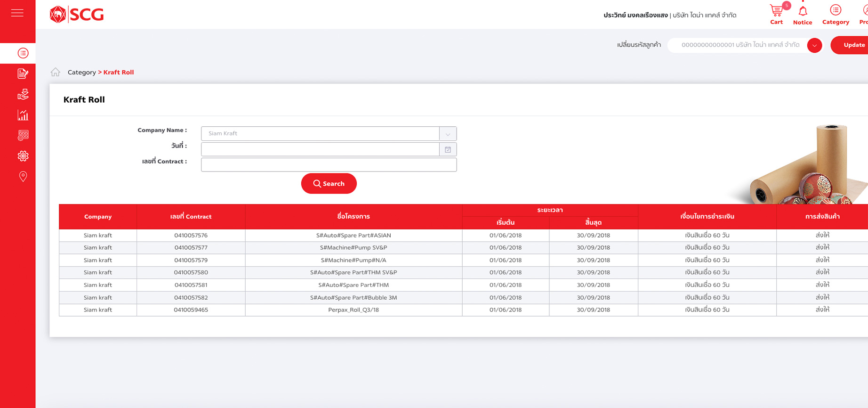Click project S#Auto#Spare Part#THM
The image size is (868, 408).
(354, 285)
